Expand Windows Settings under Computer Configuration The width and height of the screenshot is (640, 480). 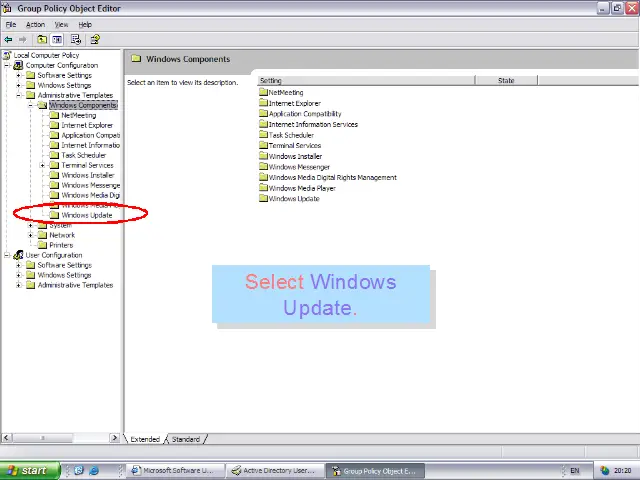[18, 85]
